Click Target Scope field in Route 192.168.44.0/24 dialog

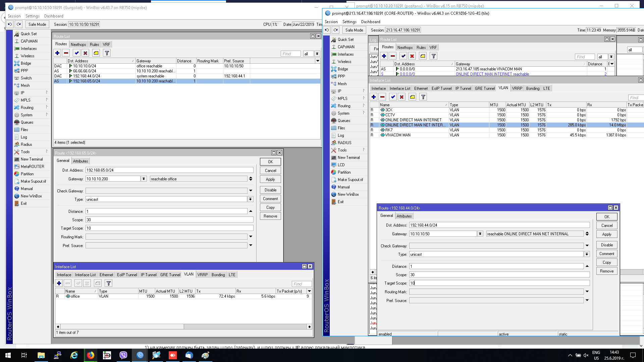[499, 283]
